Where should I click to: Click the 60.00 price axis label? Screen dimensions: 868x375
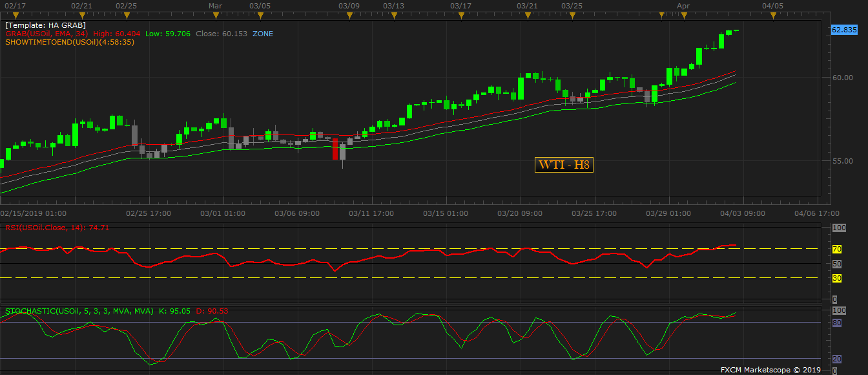[842, 78]
